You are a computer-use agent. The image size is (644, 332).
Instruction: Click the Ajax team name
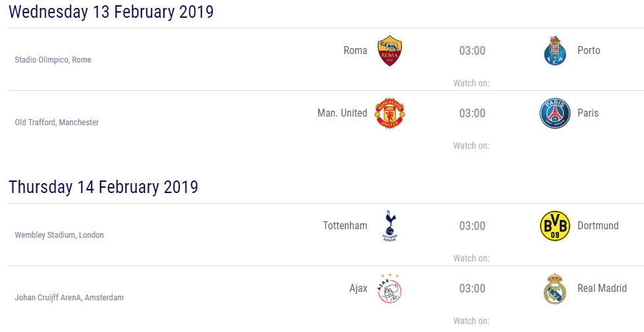coord(358,289)
